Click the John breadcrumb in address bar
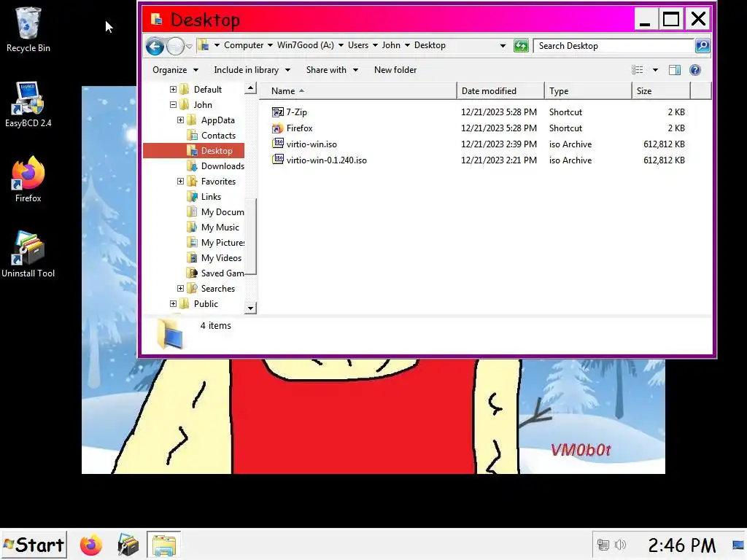This screenshot has height=560, width=747. pos(391,45)
